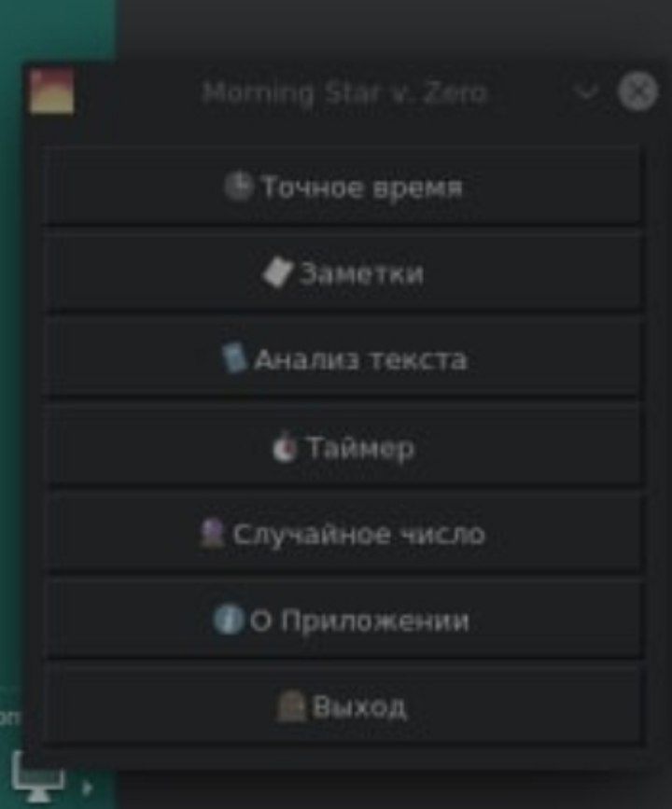Viewport: 672px width, 809px height.
Task: Click the stopwatch icon beside Таймер
Action: 284,447
